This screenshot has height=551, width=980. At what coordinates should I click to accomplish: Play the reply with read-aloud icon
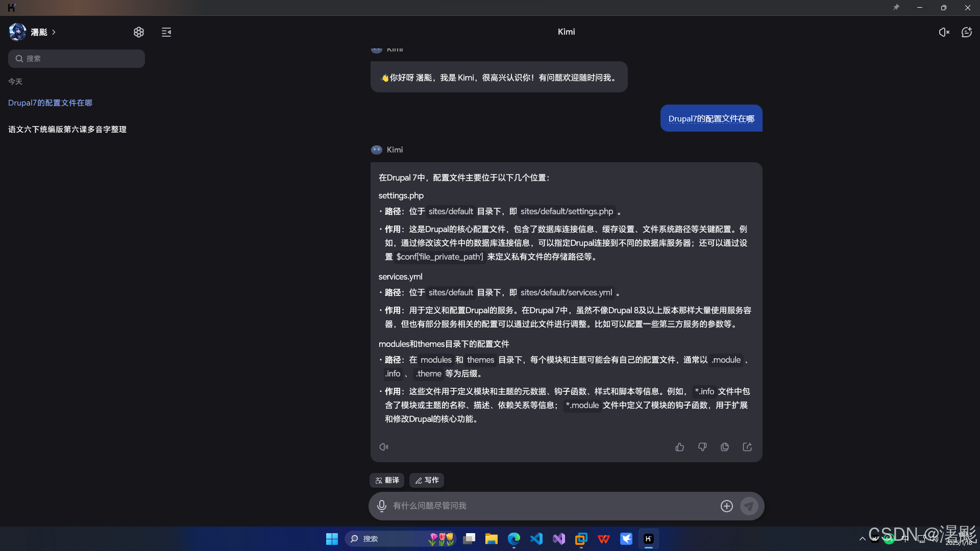point(384,447)
